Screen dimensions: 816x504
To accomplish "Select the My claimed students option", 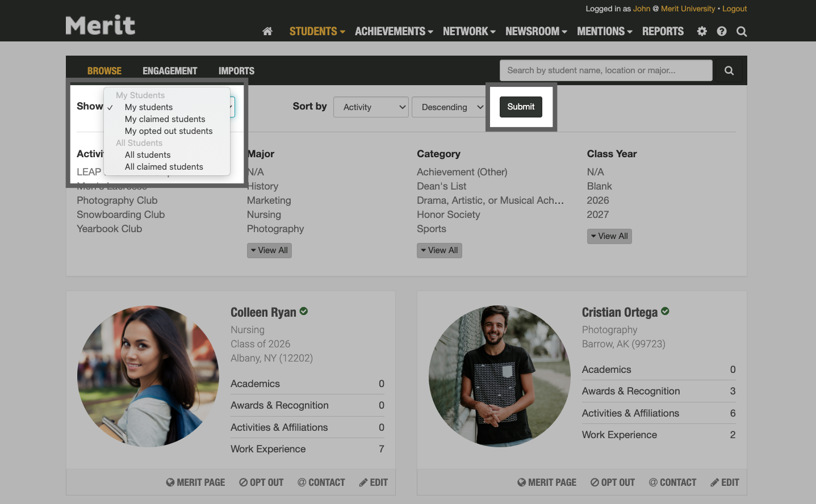I will 165,119.
